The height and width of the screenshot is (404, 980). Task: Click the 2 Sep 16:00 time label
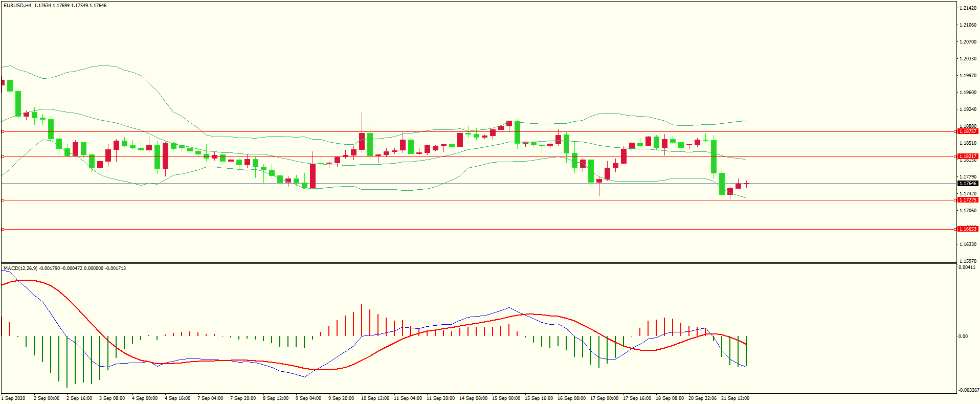point(79,398)
